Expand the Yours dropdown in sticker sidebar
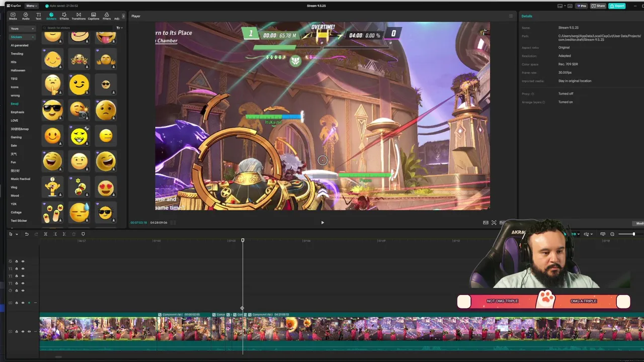The width and height of the screenshot is (644, 362). [22, 29]
